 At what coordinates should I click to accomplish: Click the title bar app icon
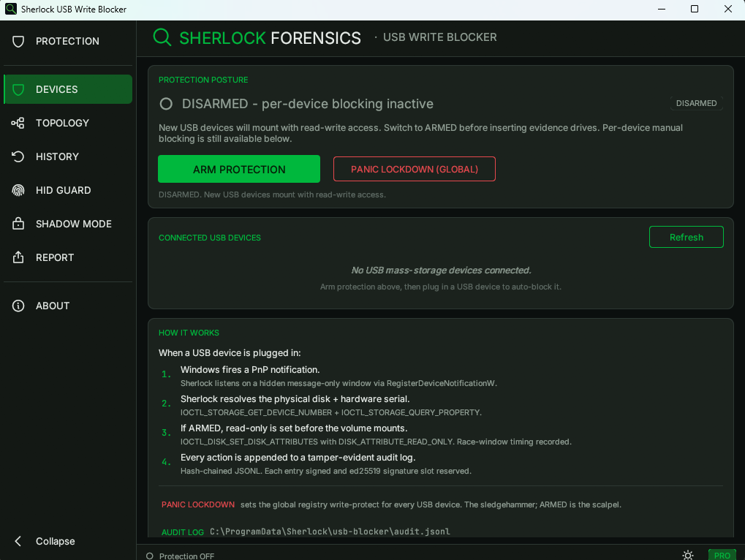pyautogui.click(x=10, y=9)
